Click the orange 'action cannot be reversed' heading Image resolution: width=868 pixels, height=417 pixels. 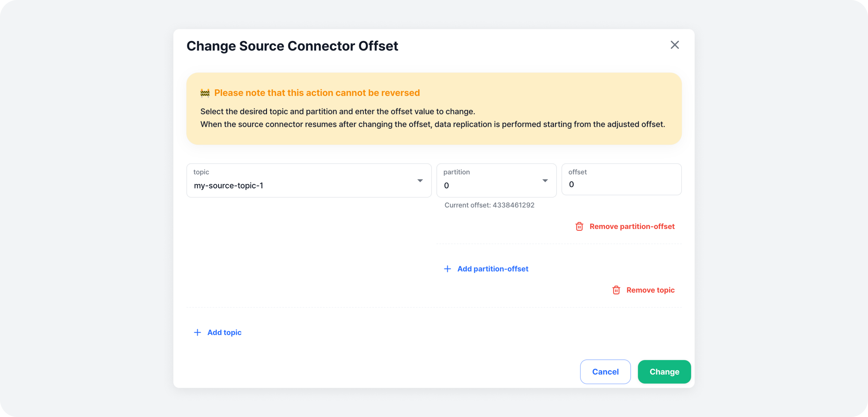click(317, 93)
